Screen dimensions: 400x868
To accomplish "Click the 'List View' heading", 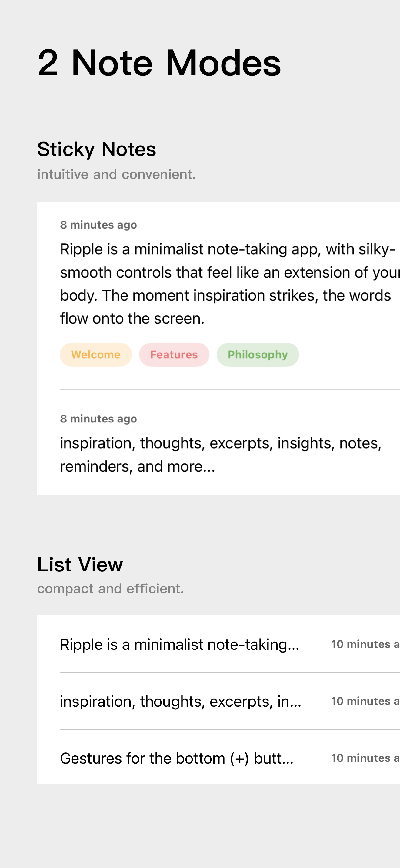I will point(80,564).
